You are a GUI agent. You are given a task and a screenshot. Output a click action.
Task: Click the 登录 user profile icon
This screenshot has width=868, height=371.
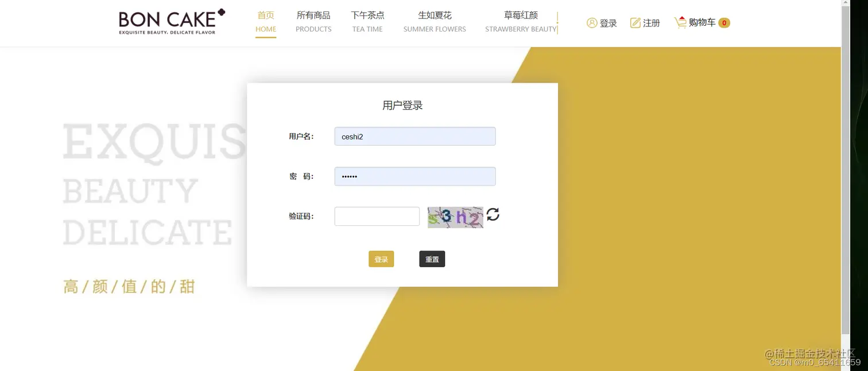[592, 23]
